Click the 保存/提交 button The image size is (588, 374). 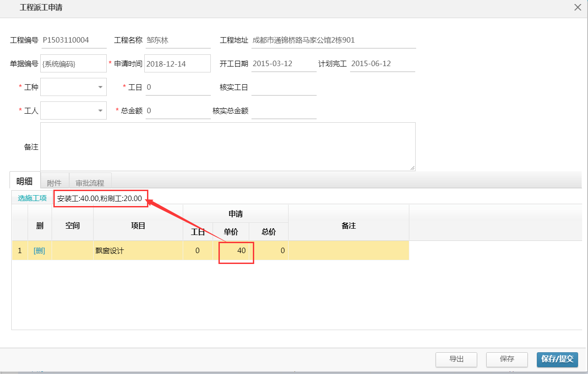557,359
